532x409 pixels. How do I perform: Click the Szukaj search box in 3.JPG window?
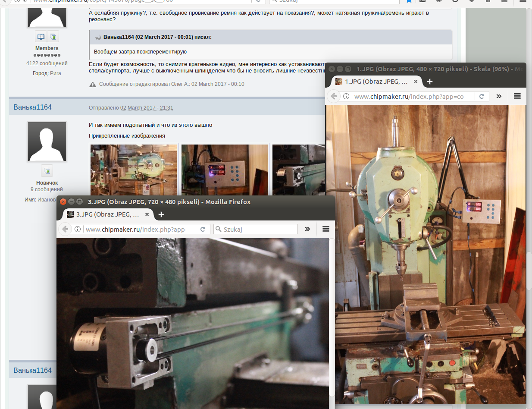click(x=256, y=229)
